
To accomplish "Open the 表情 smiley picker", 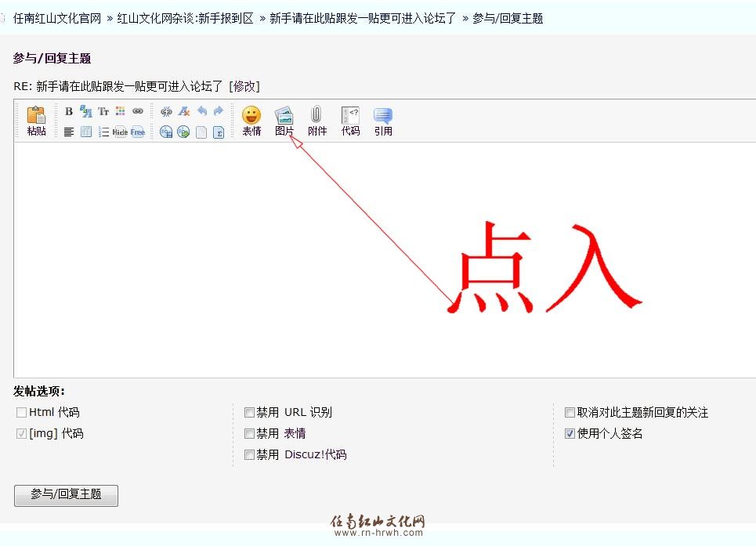I will click(251, 121).
